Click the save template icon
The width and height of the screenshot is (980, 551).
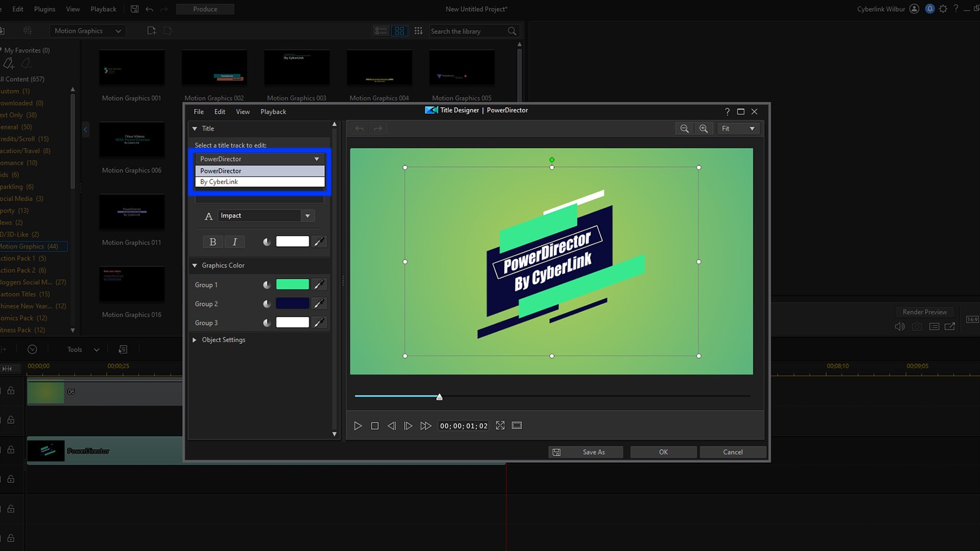pos(556,452)
